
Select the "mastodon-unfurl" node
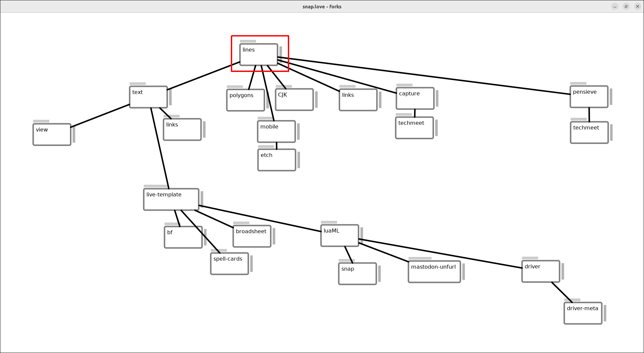coord(434,272)
